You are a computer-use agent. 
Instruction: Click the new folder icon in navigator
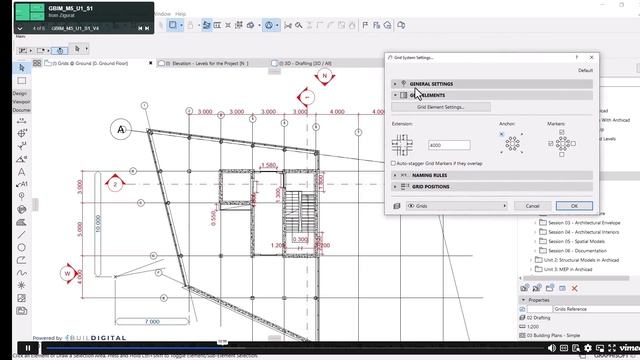coord(550,288)
